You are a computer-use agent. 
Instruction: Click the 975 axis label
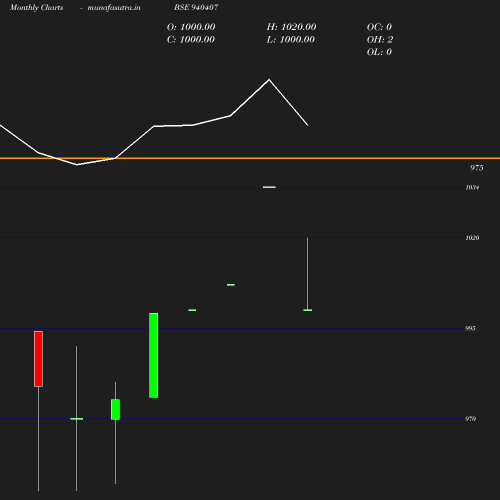477,168
